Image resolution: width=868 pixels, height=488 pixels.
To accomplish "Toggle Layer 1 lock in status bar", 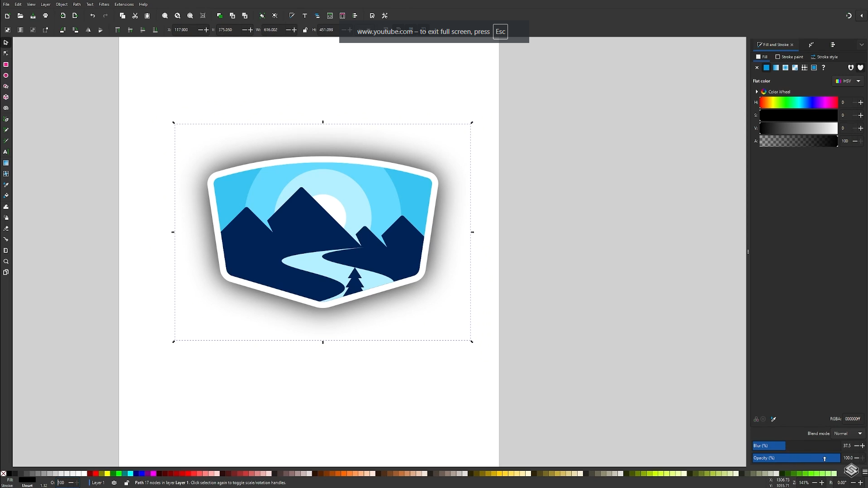I will tap(127, 483).
